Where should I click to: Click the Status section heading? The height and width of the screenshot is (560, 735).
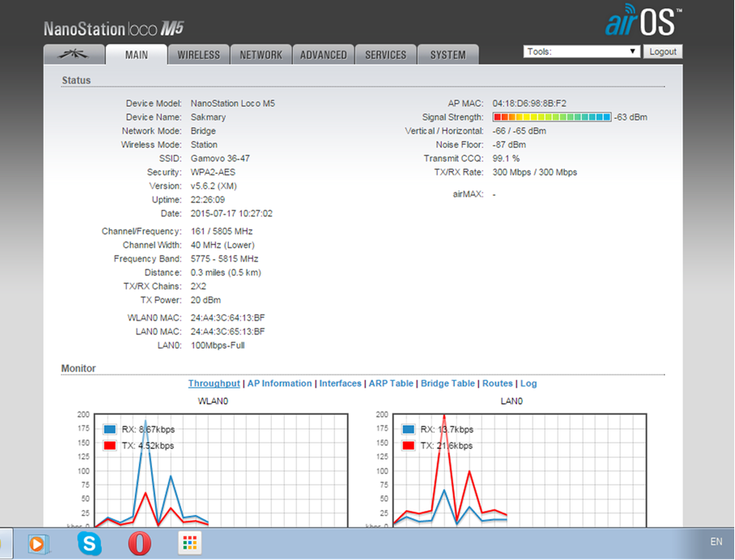coord(76,80)
